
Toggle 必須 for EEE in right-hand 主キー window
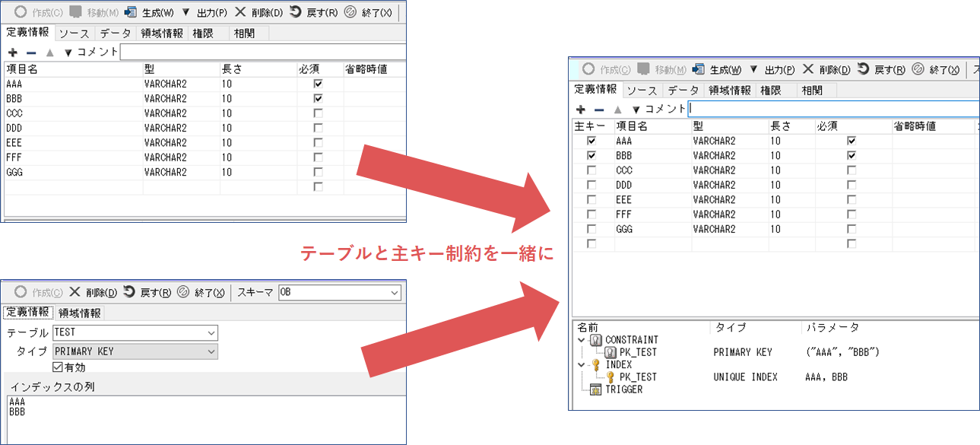852,199
